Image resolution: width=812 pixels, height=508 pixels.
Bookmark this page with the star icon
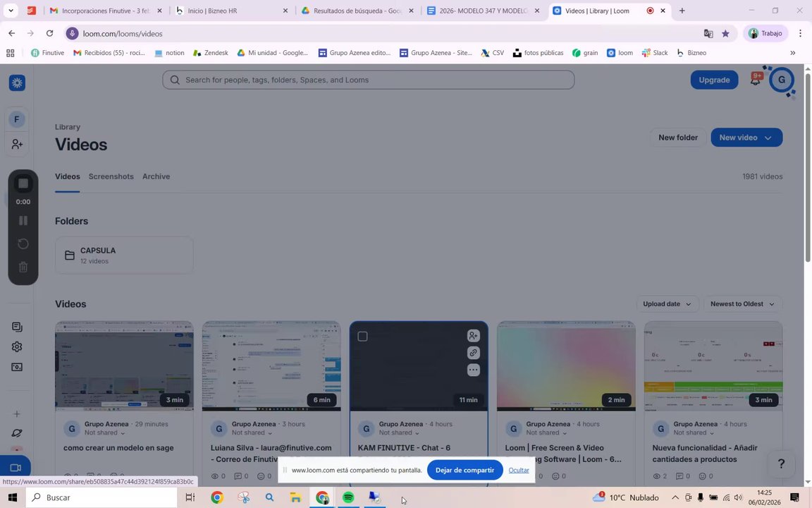(725, 34)
